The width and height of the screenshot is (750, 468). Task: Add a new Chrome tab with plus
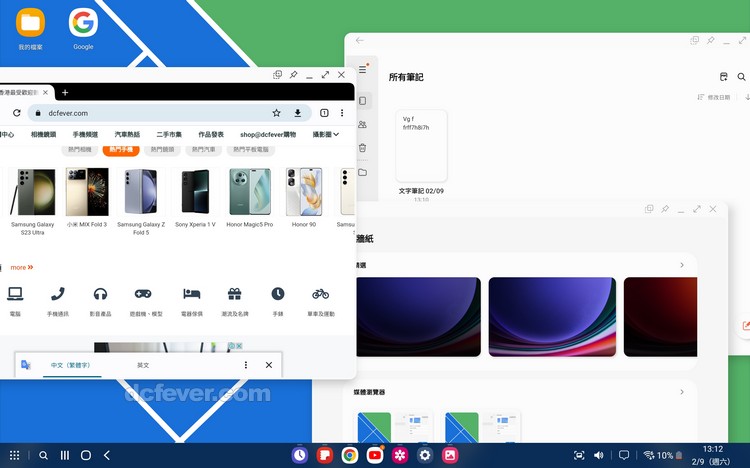(x=65, y=92)
